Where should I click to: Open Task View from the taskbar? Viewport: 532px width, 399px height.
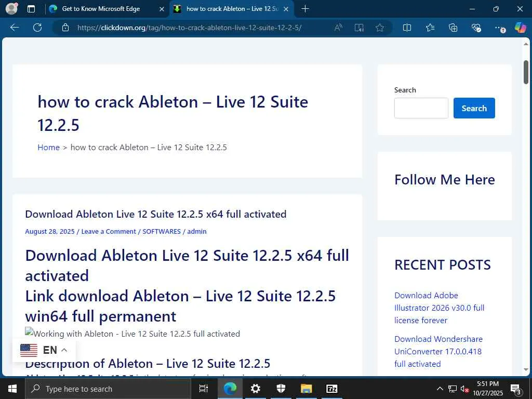(x=204, y=389)
